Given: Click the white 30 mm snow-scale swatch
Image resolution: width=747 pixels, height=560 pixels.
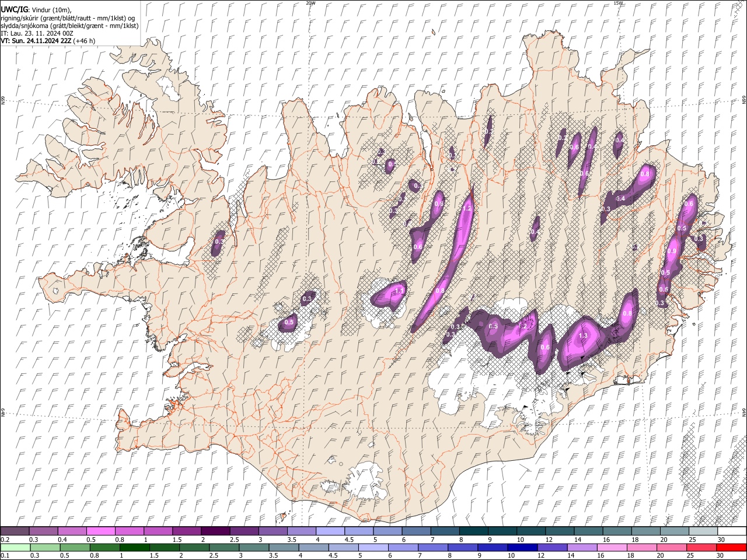Looking at the screenshot, I should 731,531.
